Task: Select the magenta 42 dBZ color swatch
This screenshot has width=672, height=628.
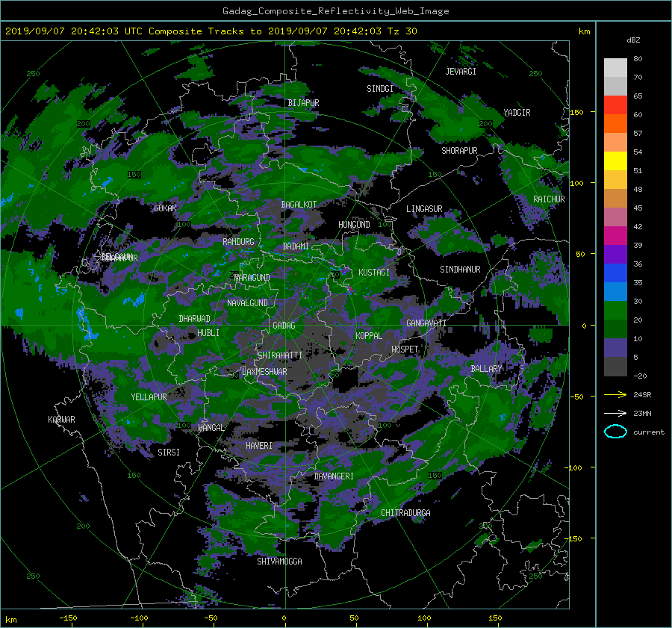Action: pyautogui.click(x=615, y=236)
